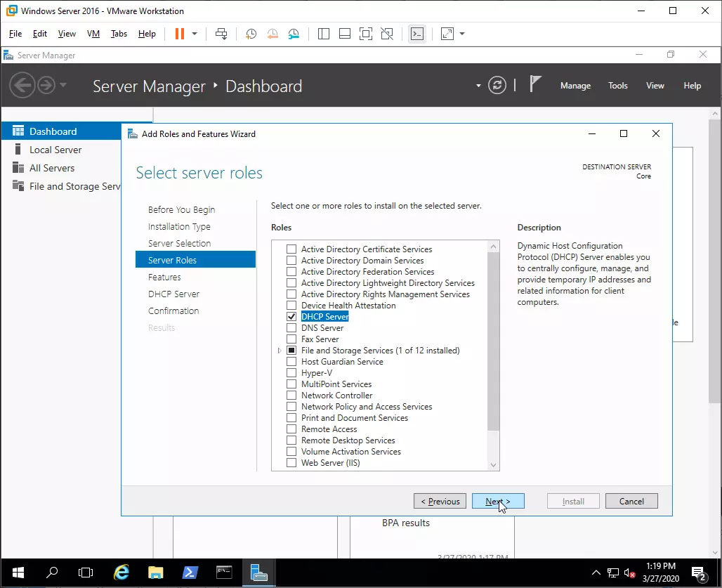Toggle the VMware thumbnail bar
This screenshot has width=722, height=588.
point(345,34)
